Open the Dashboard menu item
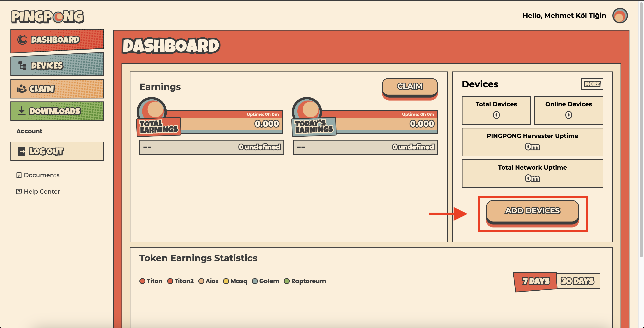Screen dimensions: 644x328 coord(57,40)
